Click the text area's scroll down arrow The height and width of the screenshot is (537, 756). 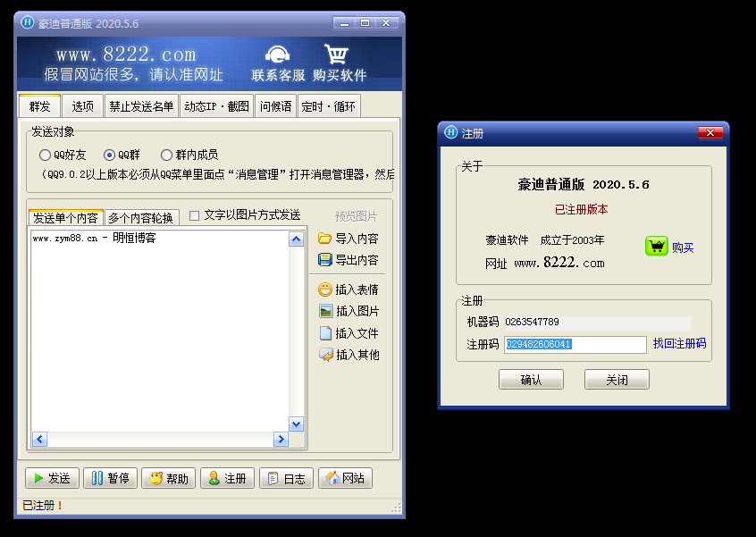click(296, 424)
